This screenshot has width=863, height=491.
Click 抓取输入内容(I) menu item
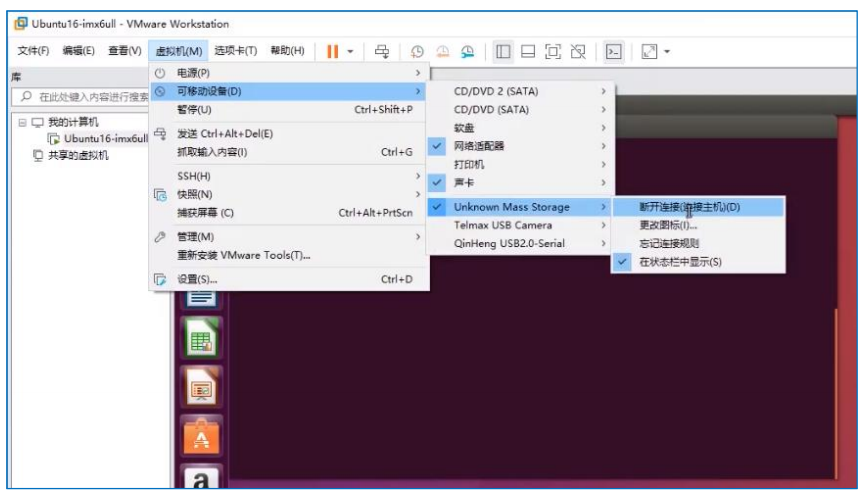[288, 152]
